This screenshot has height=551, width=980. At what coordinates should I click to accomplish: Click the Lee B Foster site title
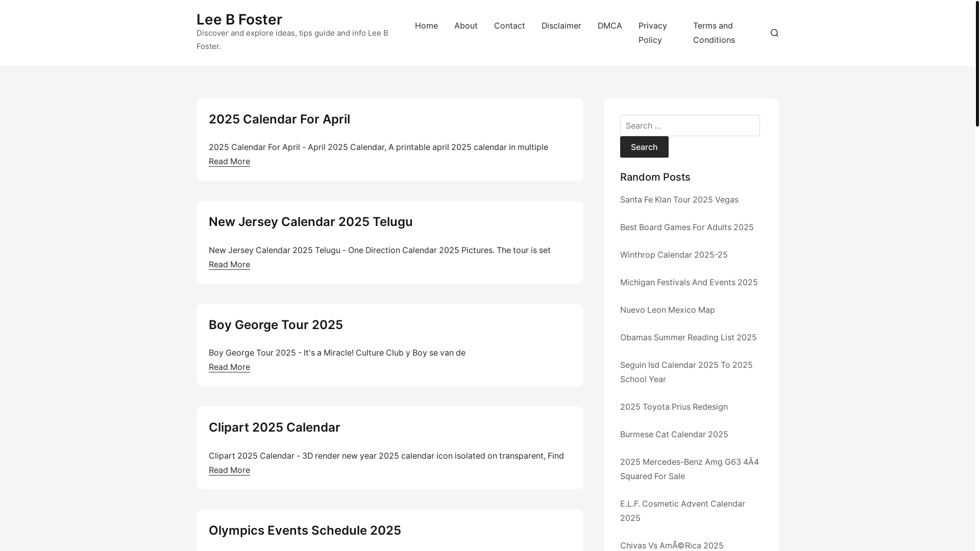click(239, 19)
